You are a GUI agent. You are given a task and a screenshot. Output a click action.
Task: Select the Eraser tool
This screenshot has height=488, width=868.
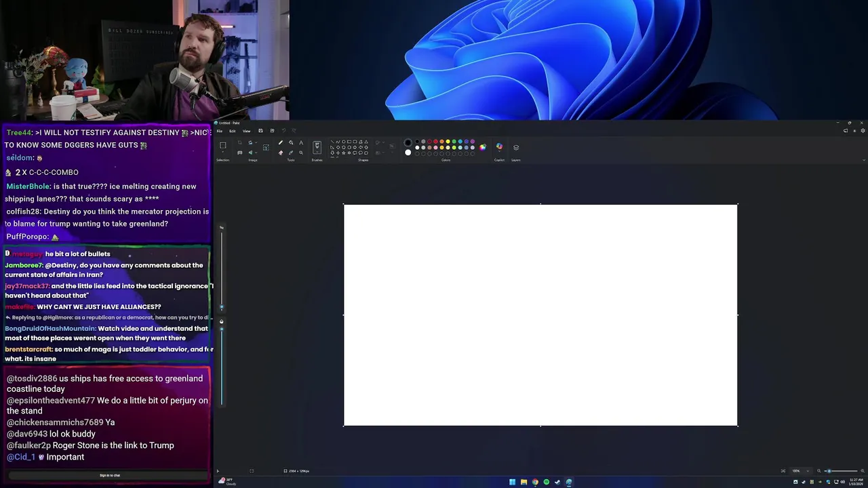click(281, 152)
